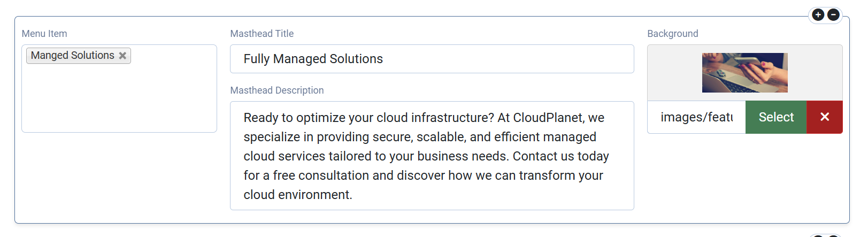Clear the background image with the red X
This screenshot has height=237, width=868.
coord(824,117)
